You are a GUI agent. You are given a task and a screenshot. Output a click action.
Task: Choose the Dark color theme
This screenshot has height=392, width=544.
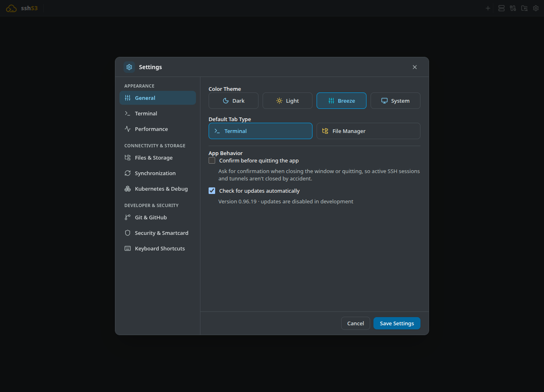234,101
